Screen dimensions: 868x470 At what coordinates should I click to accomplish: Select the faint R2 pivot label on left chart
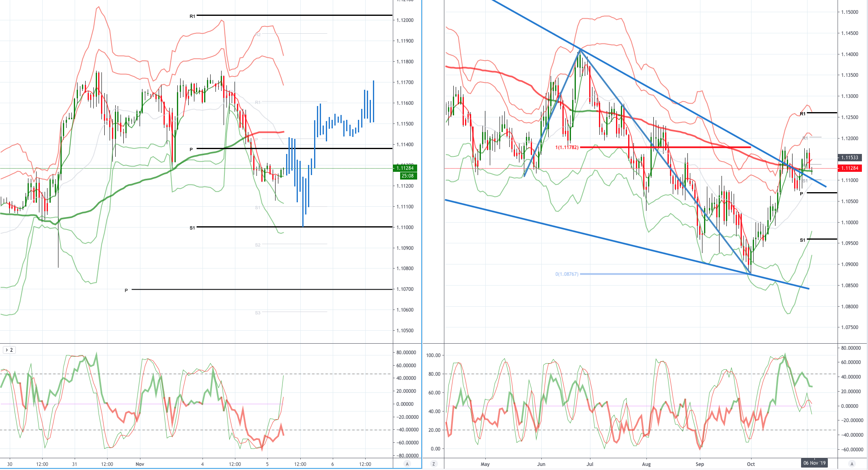(258, 35)
